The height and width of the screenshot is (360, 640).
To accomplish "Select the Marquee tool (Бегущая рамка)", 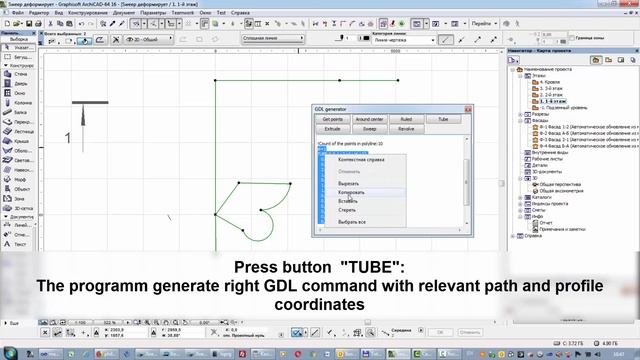I will pyautogui.click(x=18, y=57).
